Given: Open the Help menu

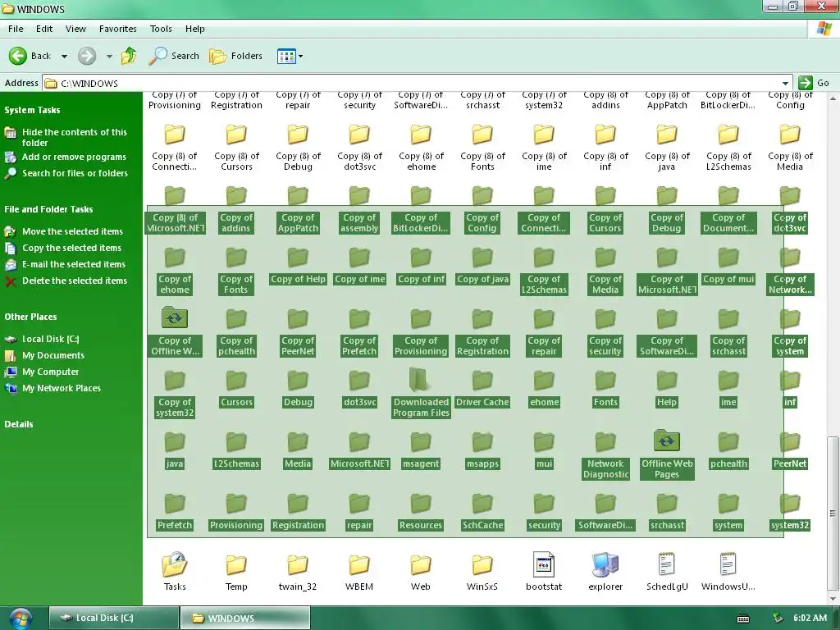Looking at the screenshot, I should pyautogui.click(x=195, y=29).
